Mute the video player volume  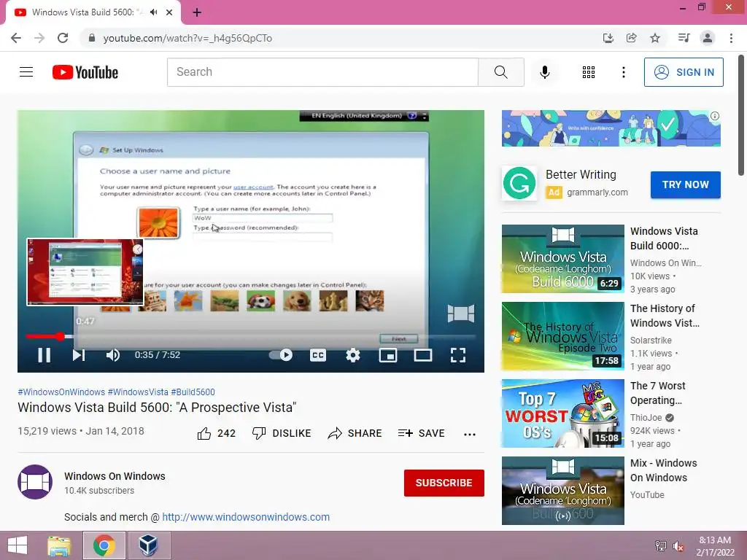113,355
